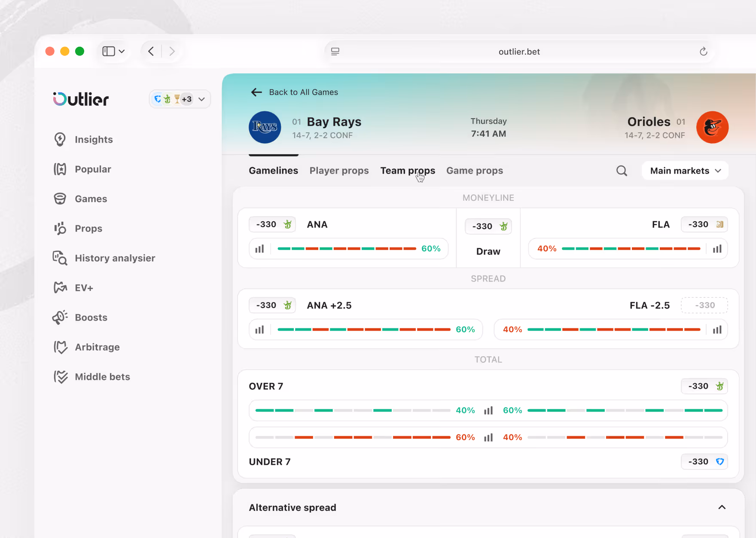
Task: Click back arrow to All Games
Action: click(x=256, y=92)
